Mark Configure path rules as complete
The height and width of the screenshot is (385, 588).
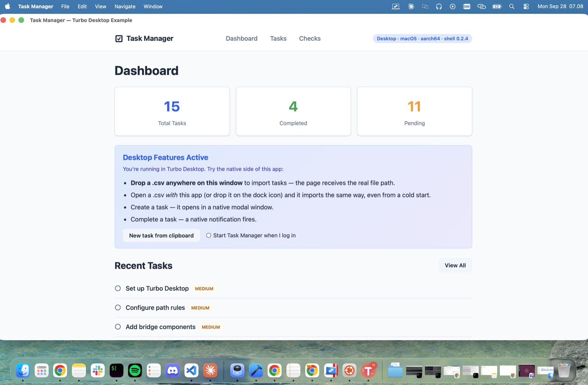tap(118, 307)
